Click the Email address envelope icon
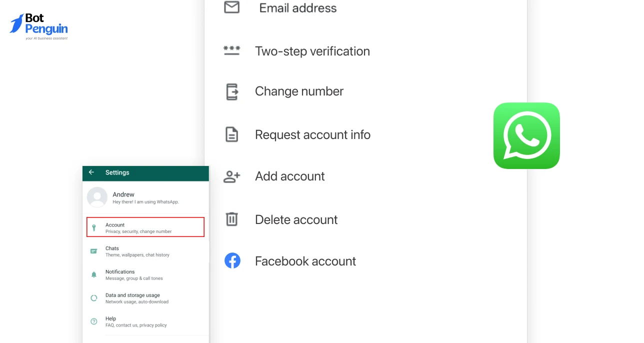 coord(231,7)
